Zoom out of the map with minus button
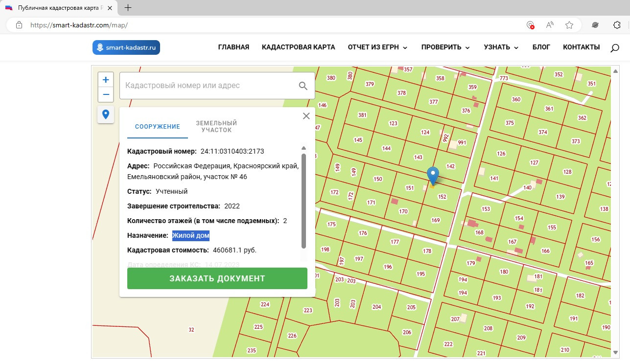630x364 pixels. tap(106, 94)
